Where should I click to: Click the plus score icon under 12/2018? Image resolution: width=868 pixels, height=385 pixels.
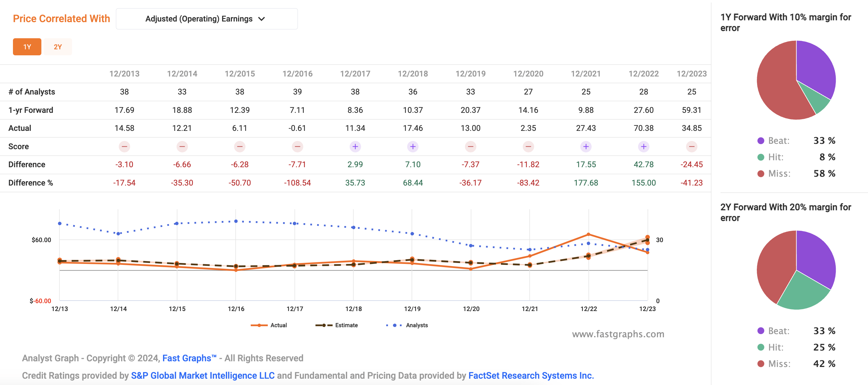413,146
